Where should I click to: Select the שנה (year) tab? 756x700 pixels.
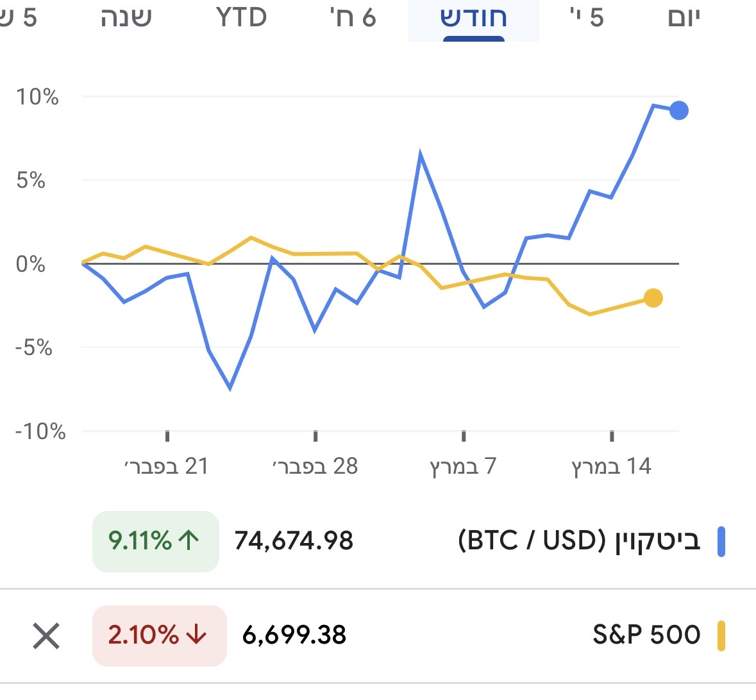(x=126, y=18)
